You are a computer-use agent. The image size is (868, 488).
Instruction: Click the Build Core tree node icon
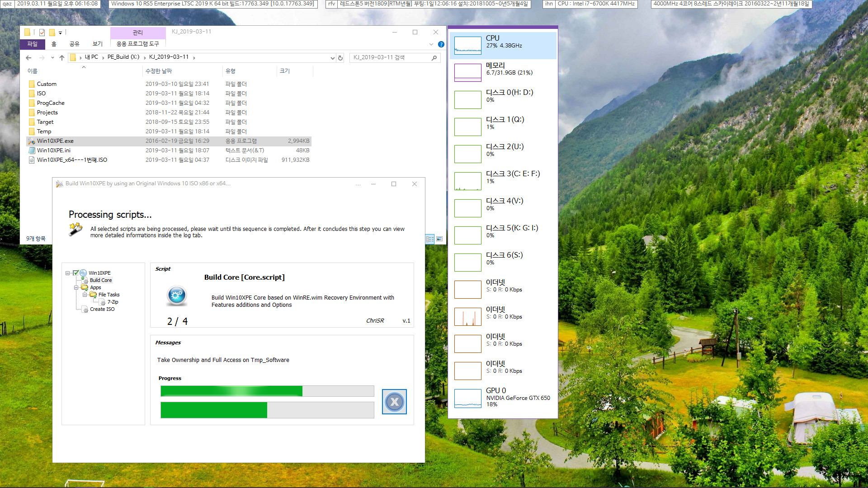click(85, 280)
